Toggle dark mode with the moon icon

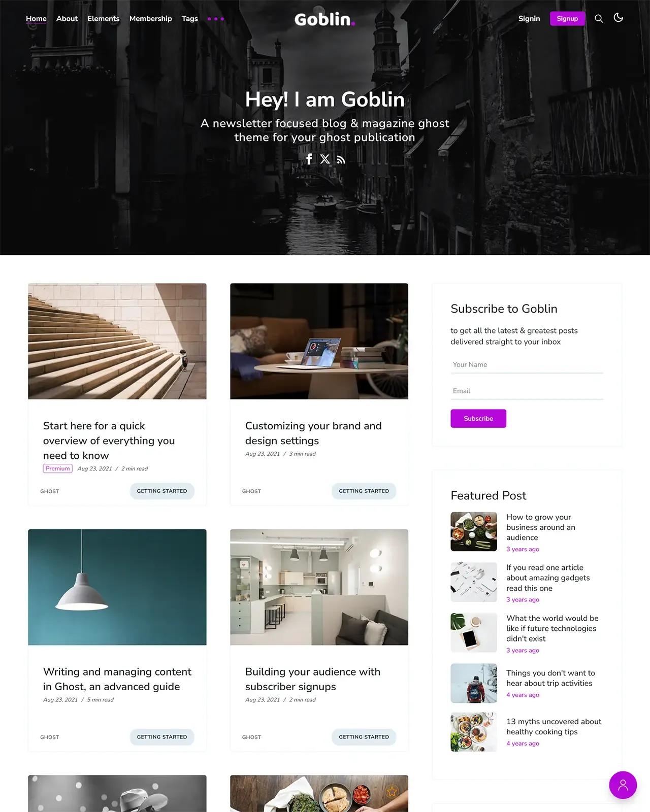618,18
